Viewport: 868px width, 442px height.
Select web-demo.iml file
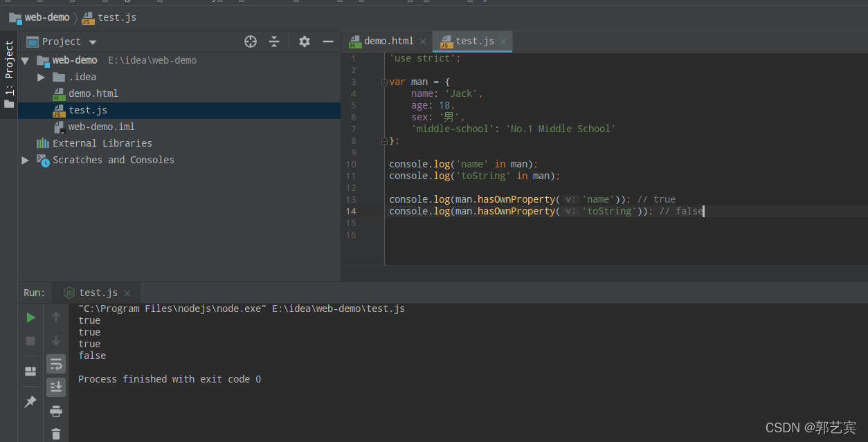point(101,127)
